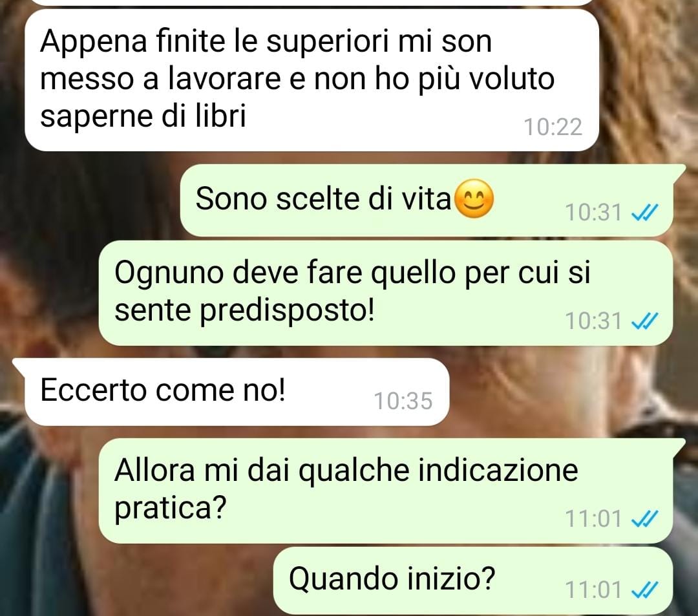This screenshot has width=698, height=616.
Task: Tap the 10:22 timestamp on received message
Action: 553,127
